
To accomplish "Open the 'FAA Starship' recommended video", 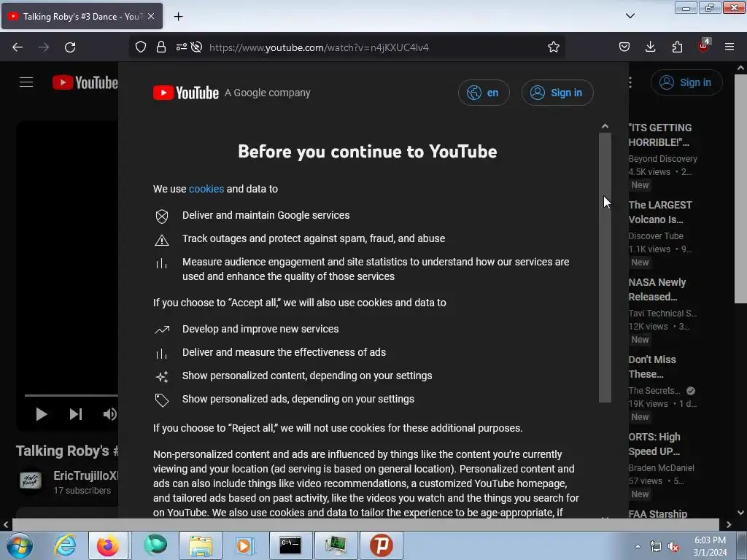I will point(658,514).
